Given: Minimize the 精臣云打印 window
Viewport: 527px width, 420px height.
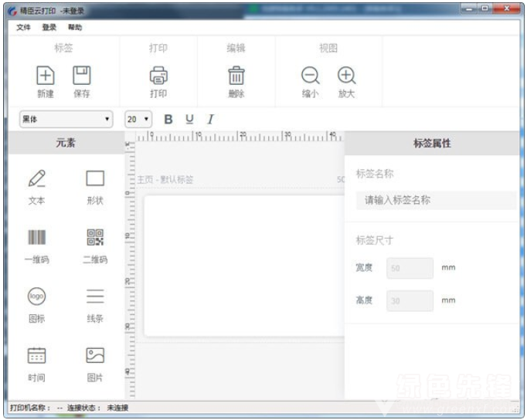Looking at the screenshot, I should 469,8.
